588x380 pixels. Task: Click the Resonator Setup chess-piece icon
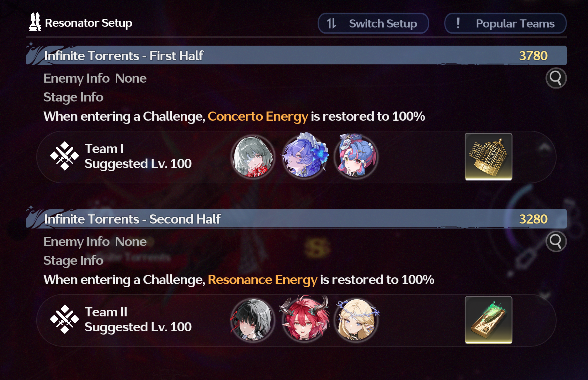[x=35, y=22]
